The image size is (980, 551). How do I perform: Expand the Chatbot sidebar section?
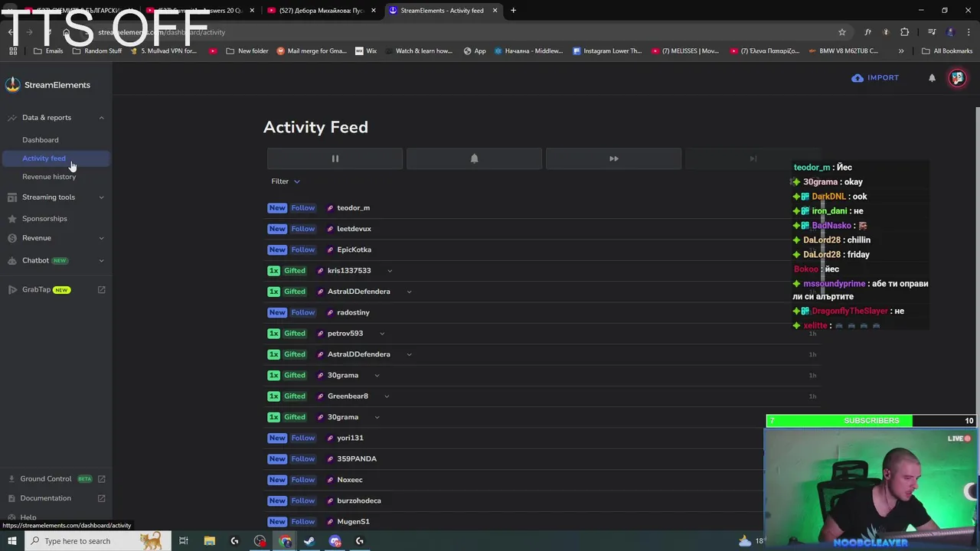coord(101,260)
